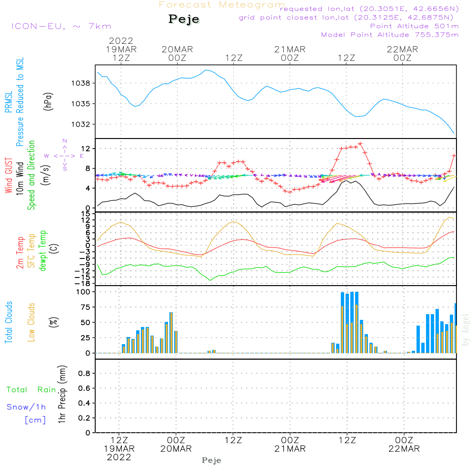Click the '22MAR 00Z' top axis label
Screen dimensions: 476x476
(x=403, y=53)
